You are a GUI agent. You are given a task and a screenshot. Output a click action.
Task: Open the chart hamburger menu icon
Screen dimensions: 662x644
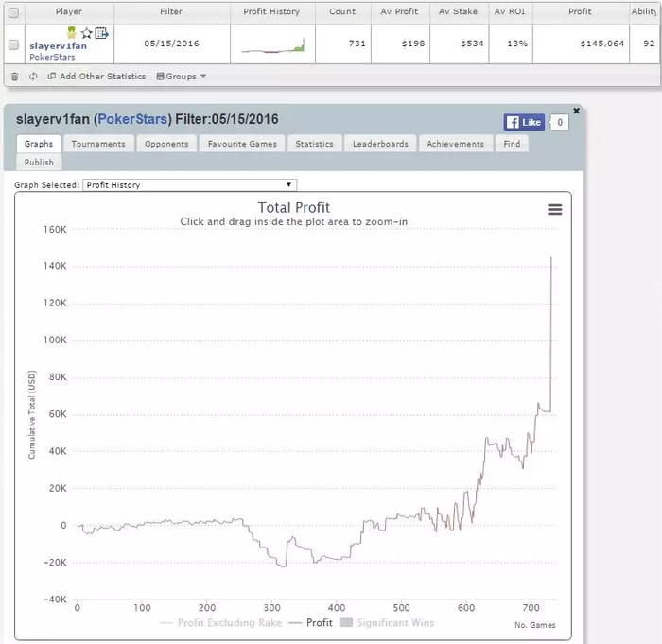coord(555,209)
